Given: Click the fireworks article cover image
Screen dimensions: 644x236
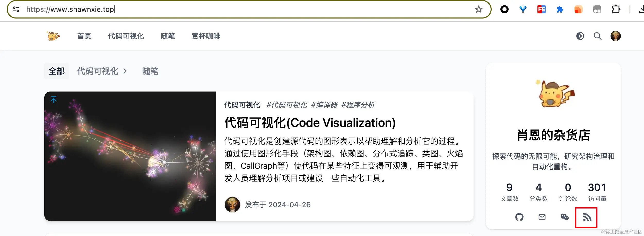Looking at the screenshot, I should click(130, 156).
